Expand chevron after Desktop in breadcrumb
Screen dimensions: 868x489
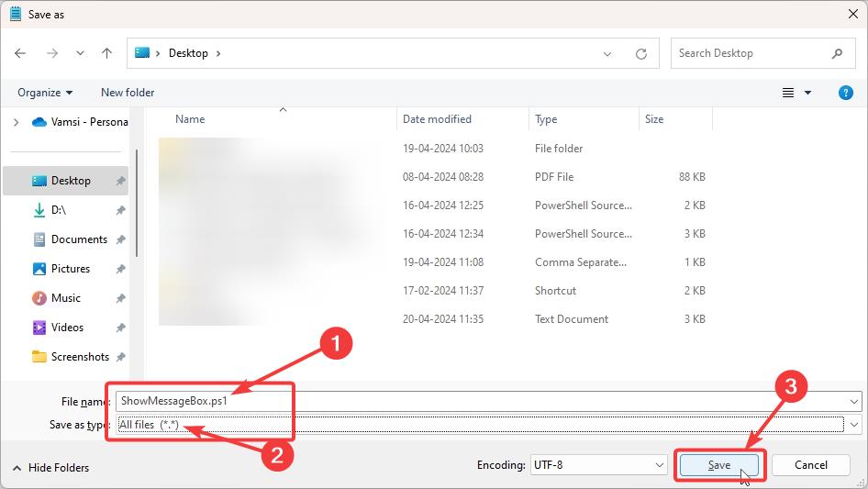pyautogui.click(x=218, y=53)
